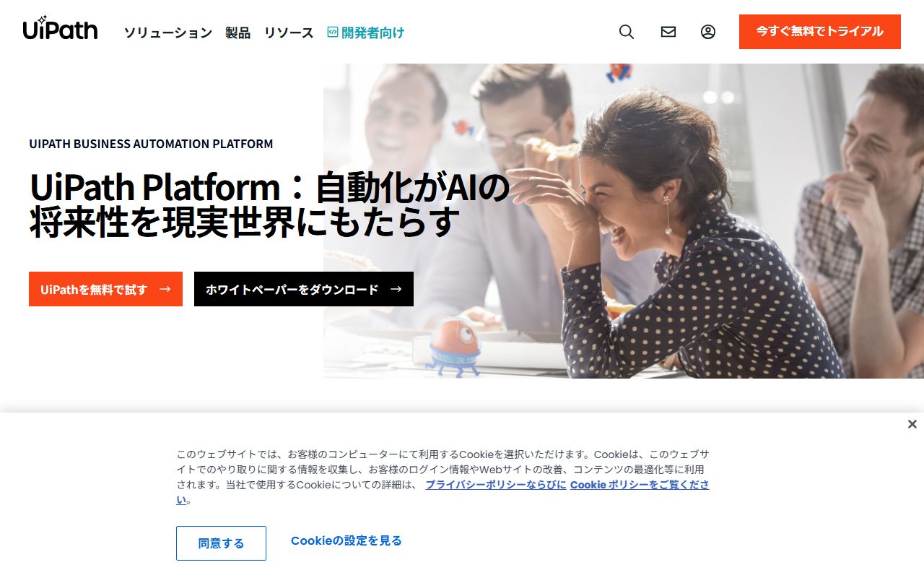Click the UiPathを無料で試す button

pyautogui.click(x=105, y=289)
